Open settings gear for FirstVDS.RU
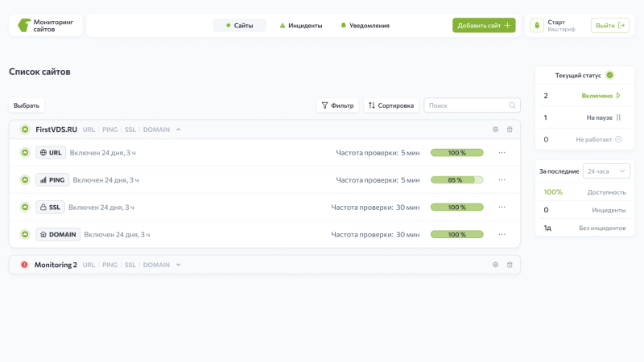644x362 pixels. 495,130
